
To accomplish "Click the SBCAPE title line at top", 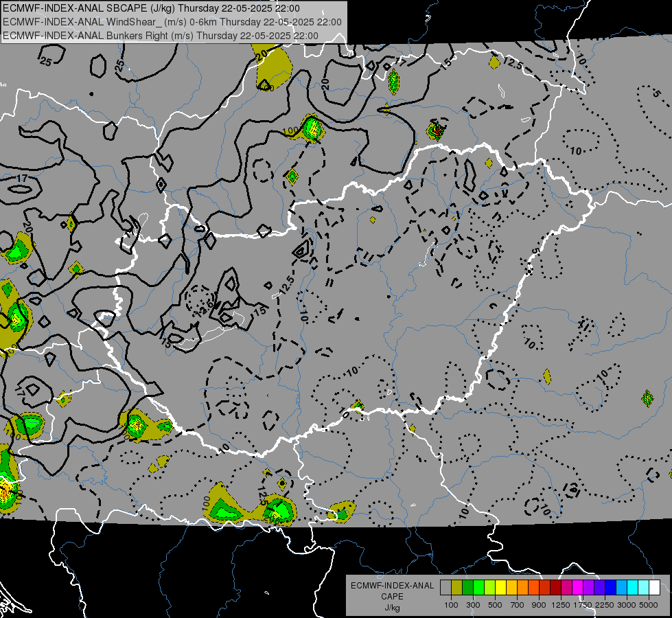I will (151, 8).
